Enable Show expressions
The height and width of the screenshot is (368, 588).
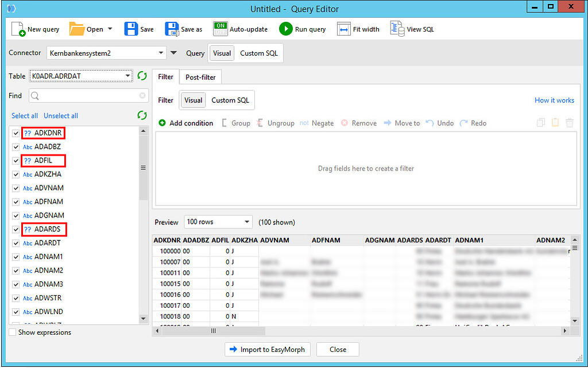pyautogui.click(x=12, y=332)
